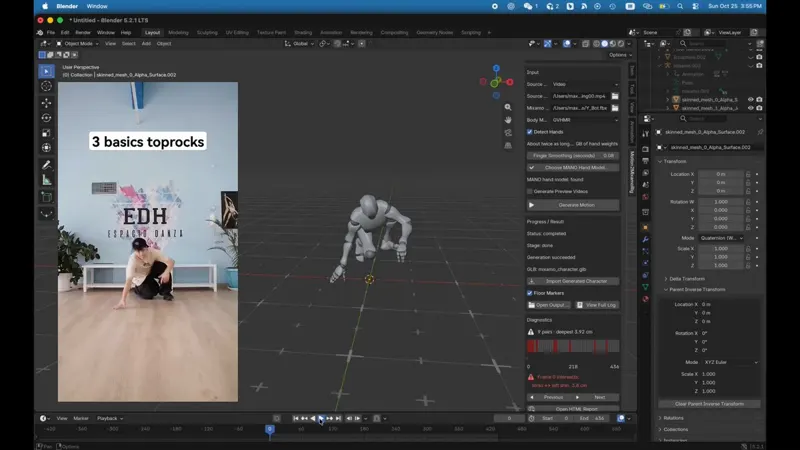
Task: Browse folder for the Source .mp4 path
Action: (615, 96)
